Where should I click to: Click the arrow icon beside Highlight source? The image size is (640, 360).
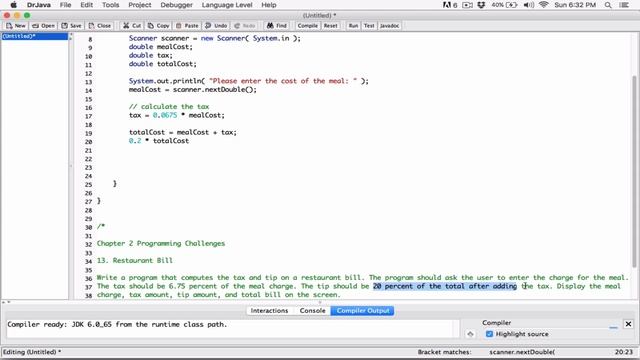470,334
